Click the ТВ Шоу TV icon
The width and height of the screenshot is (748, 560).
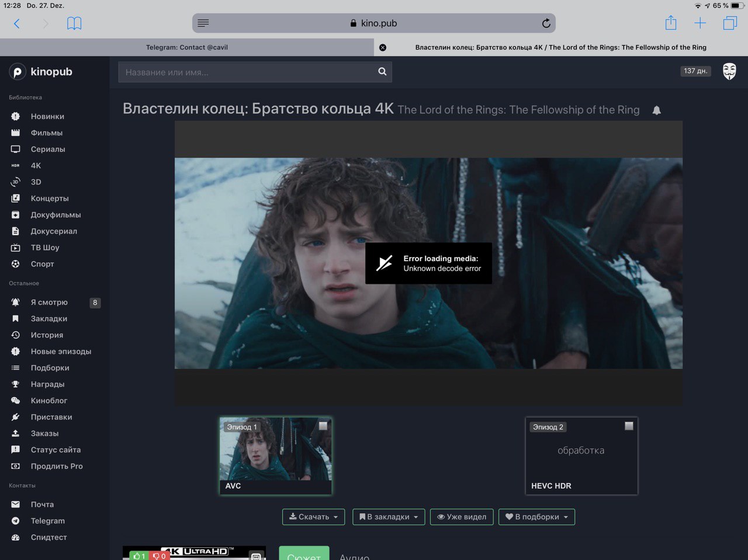pos(16,248)
